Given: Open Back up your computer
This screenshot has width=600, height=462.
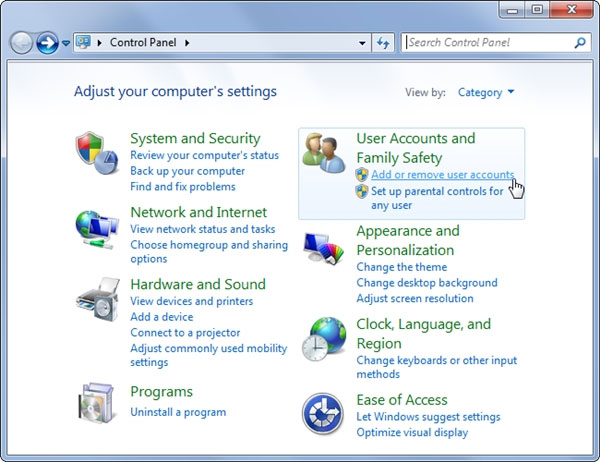Looking at the screenshot, I should 188,171.
